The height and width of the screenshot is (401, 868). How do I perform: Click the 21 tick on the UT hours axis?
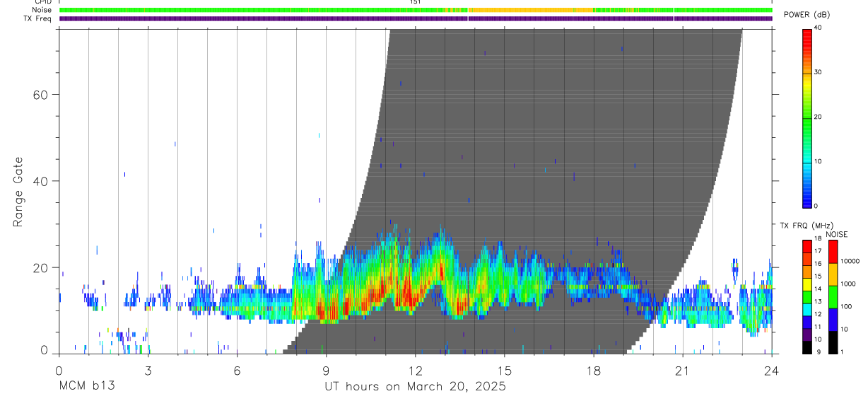pos(683,370)
